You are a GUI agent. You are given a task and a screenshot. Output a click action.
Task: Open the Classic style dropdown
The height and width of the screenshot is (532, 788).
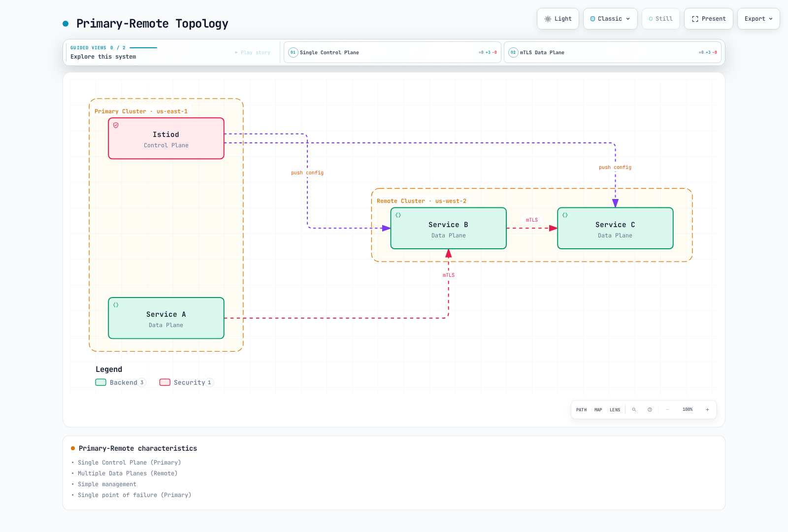(x=610, y=19)
